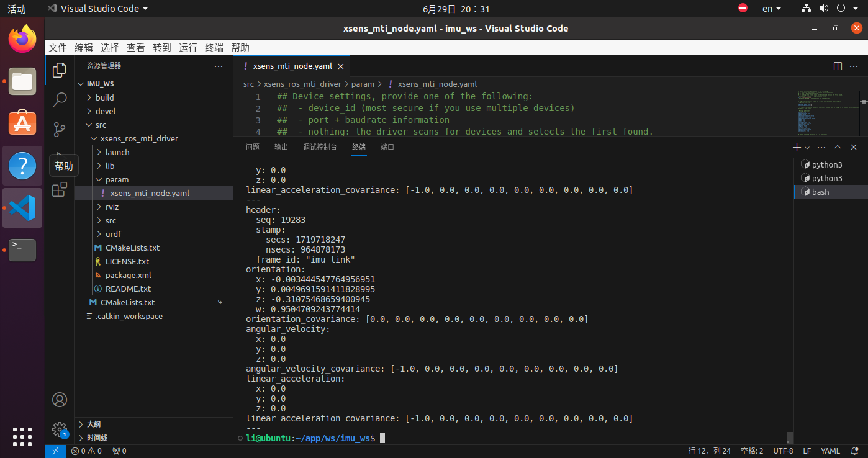Open package.xml in the explorer
This screenshot has height=458, width=868.
(153, 275)
